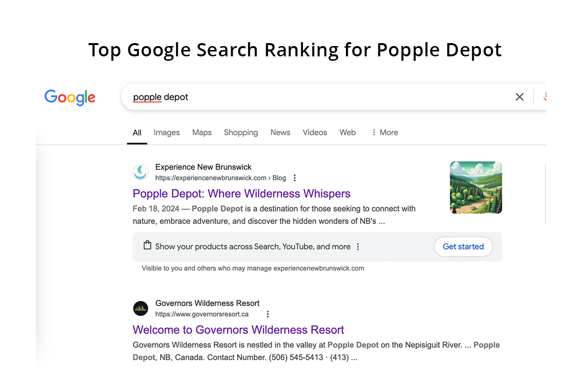Open the forest landscape result thumbnail
Screen dimensions: 588x392
click(476, 188)
